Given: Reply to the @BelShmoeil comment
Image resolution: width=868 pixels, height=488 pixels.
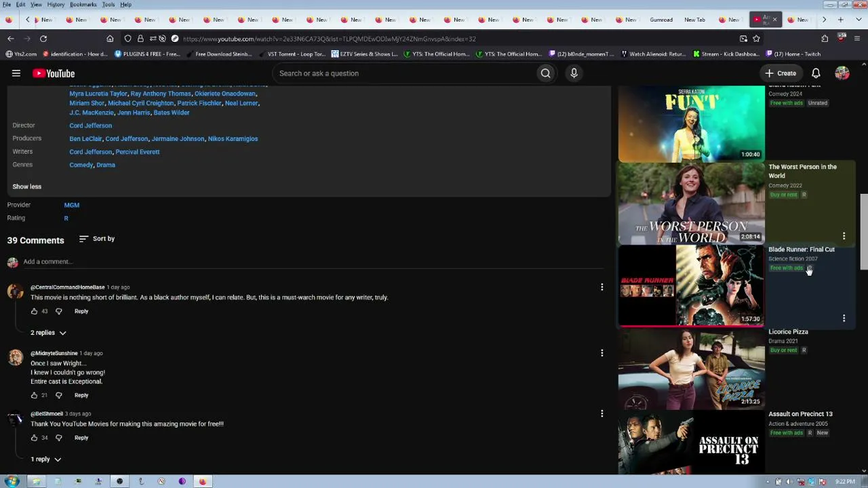Looking at the screenshot, I should click(x=81, y=438).
